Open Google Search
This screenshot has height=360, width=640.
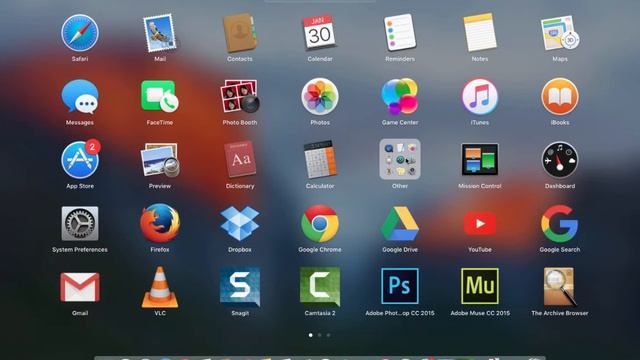pyautogui.click(x=560, y=223)
